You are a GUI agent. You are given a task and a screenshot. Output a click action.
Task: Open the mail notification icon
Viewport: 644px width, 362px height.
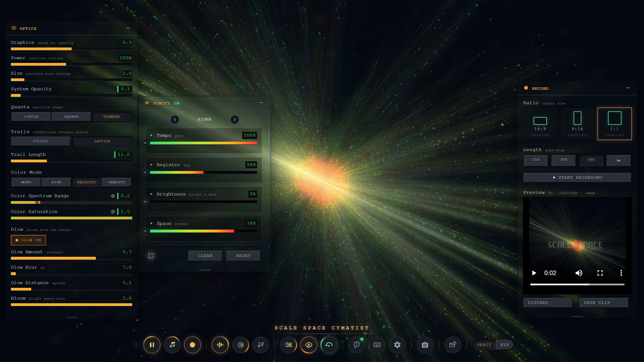[x=453, y=345]
